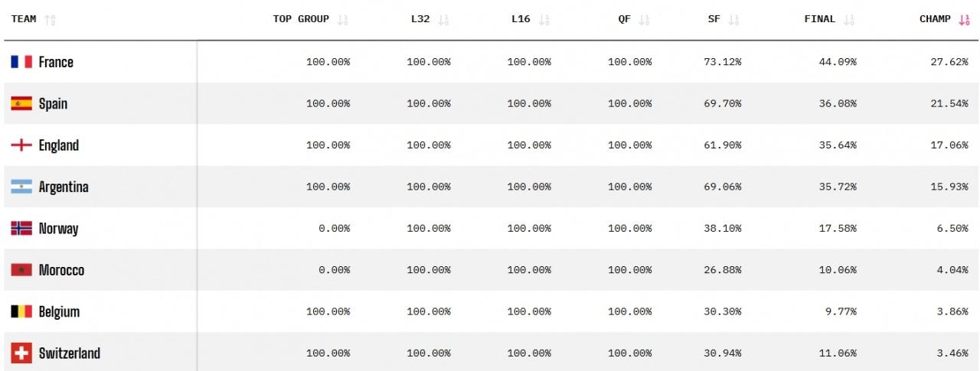
Task: Sort by the QF column arrow
Action: (644, 20)
